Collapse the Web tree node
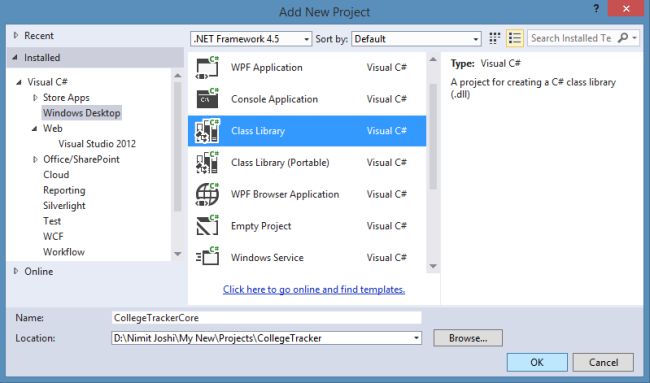 coord(34,129)
